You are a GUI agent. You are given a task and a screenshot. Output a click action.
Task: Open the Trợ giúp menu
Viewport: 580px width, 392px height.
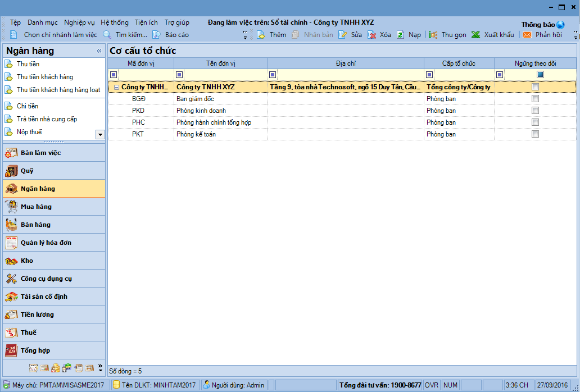coord(176,22)
